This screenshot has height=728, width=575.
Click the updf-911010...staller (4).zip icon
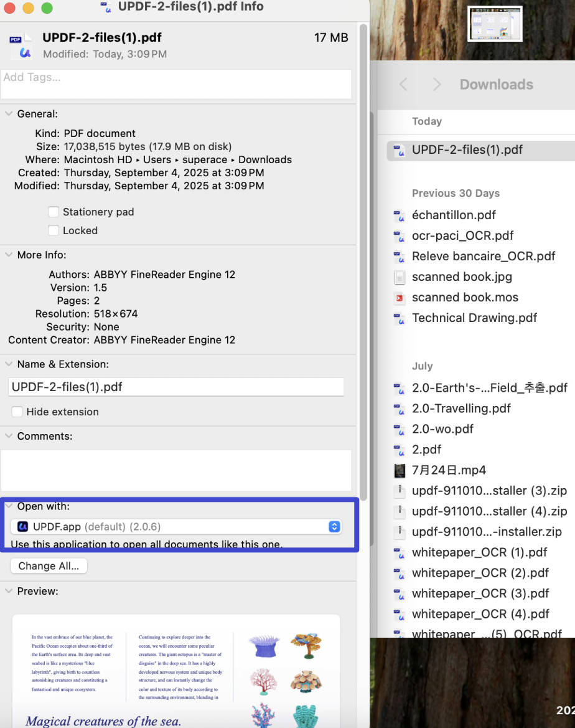(399, 511)
